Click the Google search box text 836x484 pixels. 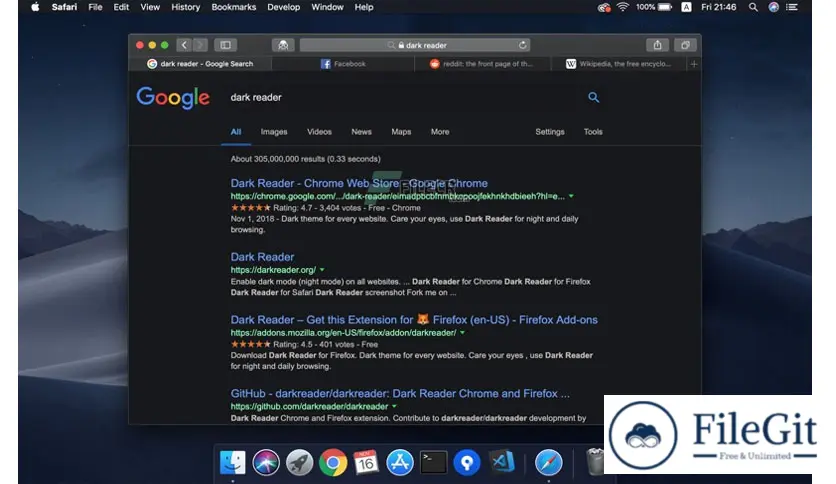256,98
